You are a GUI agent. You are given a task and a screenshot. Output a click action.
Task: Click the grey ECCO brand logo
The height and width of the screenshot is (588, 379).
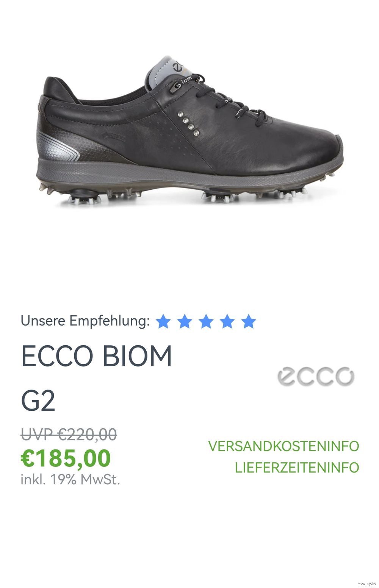click(316, 376)
